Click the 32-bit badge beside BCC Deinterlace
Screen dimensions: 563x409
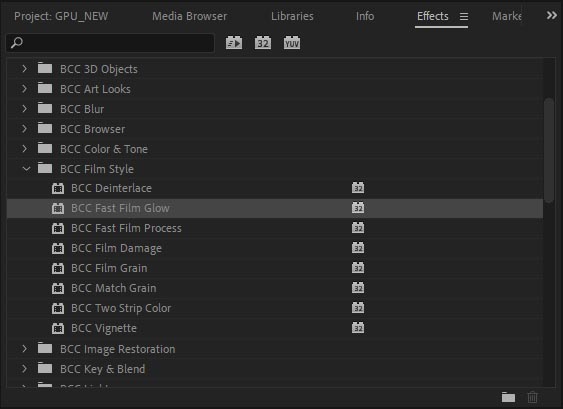pos(358,187)
